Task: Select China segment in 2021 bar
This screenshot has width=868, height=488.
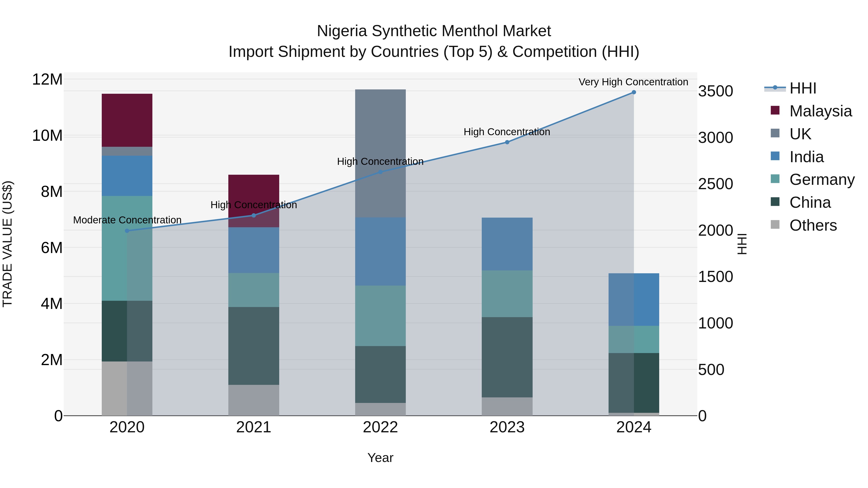Action: click(x=254, y=346)
